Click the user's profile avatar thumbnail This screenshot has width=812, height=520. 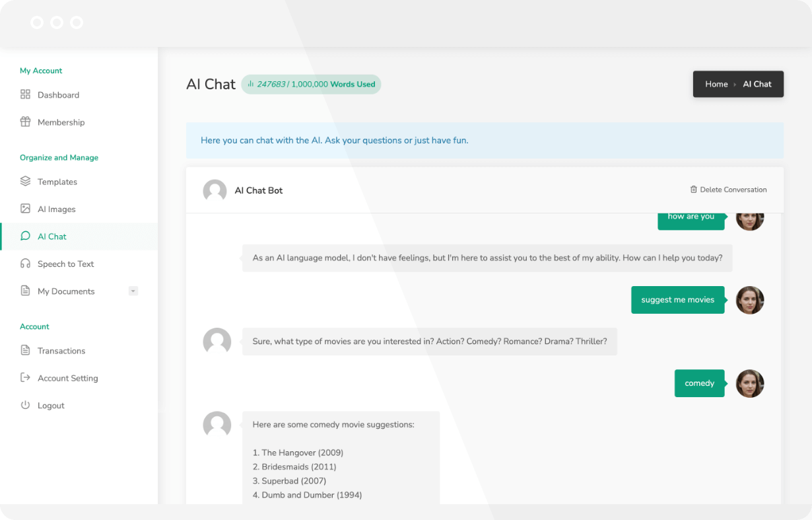tap(750, 300)
